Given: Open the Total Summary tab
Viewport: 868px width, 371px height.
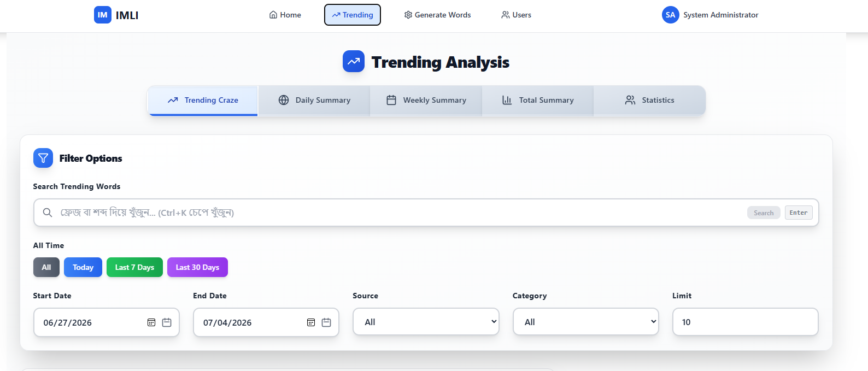Looking at the screenshot, I should pyautogui.click(x=538, y=101).
